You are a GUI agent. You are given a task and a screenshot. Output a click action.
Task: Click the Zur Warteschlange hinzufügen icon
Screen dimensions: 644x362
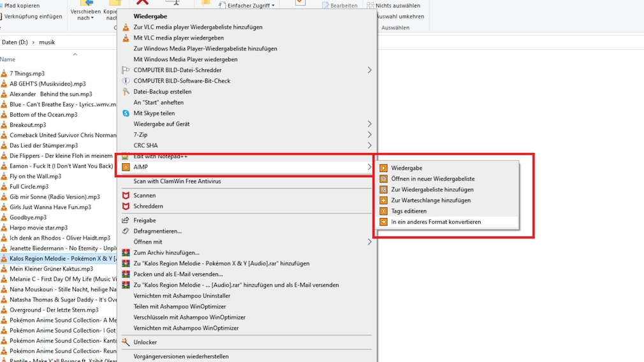click(383, 200)
